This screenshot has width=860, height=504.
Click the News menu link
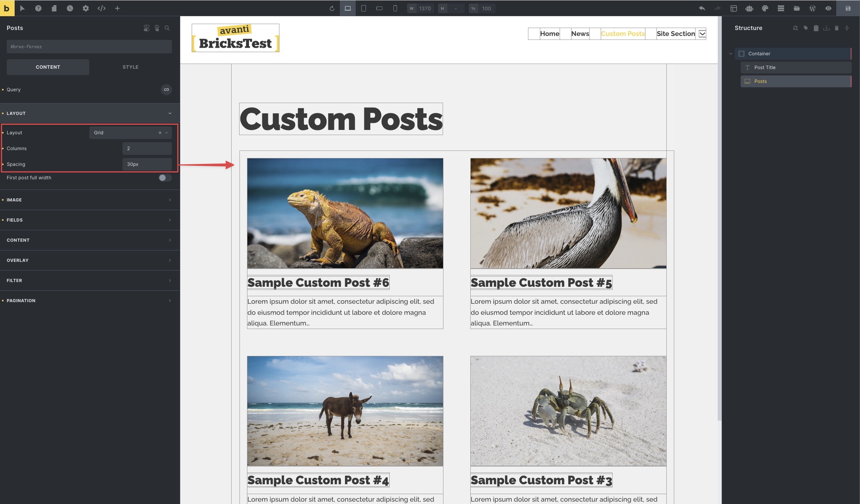(580, 34)
